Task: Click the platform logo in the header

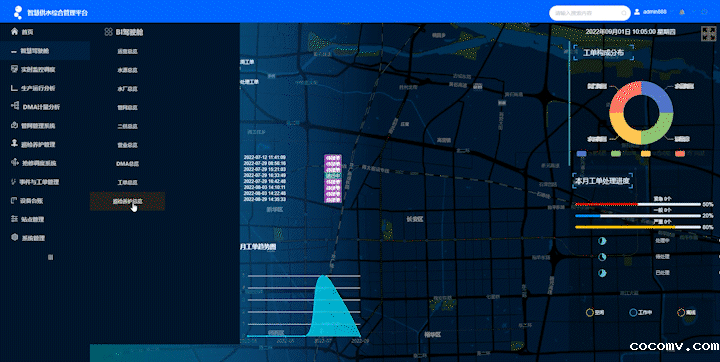Action: (x=18, y=12)
